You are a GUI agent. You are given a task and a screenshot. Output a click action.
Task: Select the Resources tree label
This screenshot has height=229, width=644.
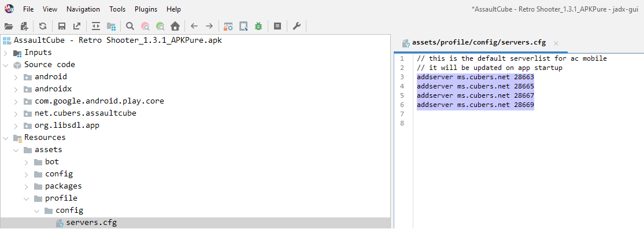tap(45, 137)
